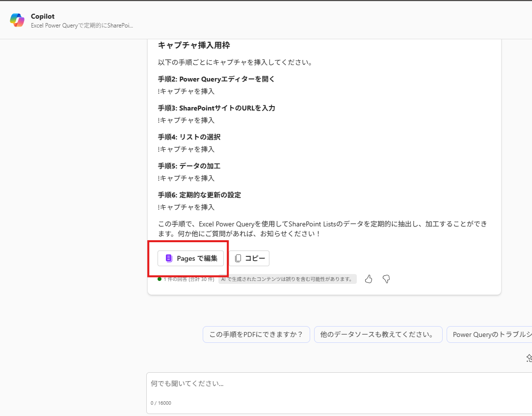Select the Power Queryのトラブル suggestion chip

[x=490, y=334]
